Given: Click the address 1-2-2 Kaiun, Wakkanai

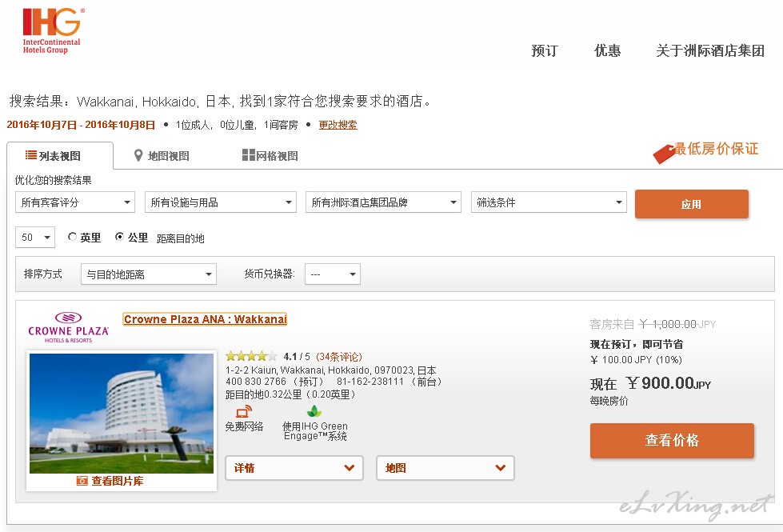Looking at the screenshot, I should [331, 370].
